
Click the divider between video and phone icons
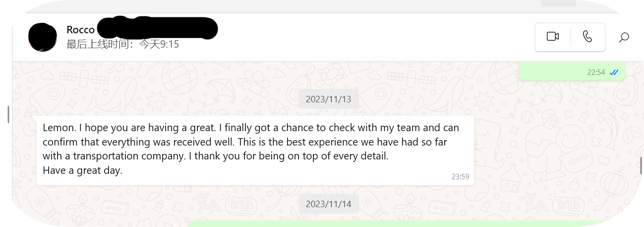tap(571, 37)
